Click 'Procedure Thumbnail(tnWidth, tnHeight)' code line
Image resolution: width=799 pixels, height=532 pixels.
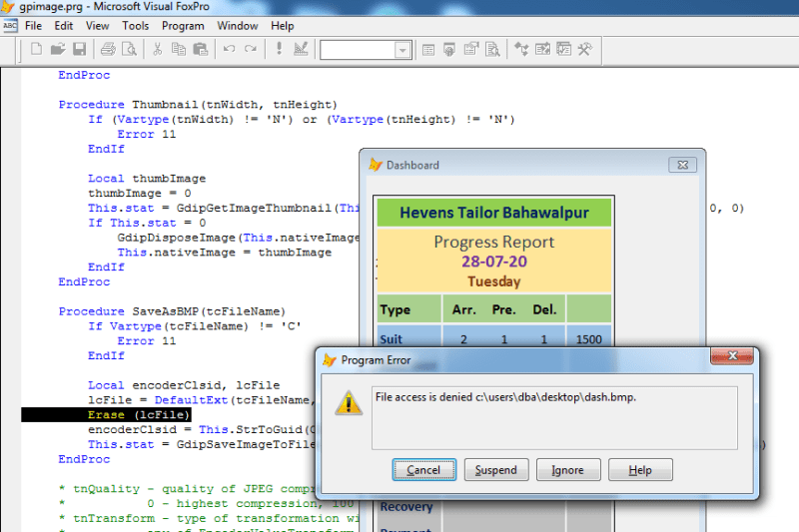(x=198, y=105)
